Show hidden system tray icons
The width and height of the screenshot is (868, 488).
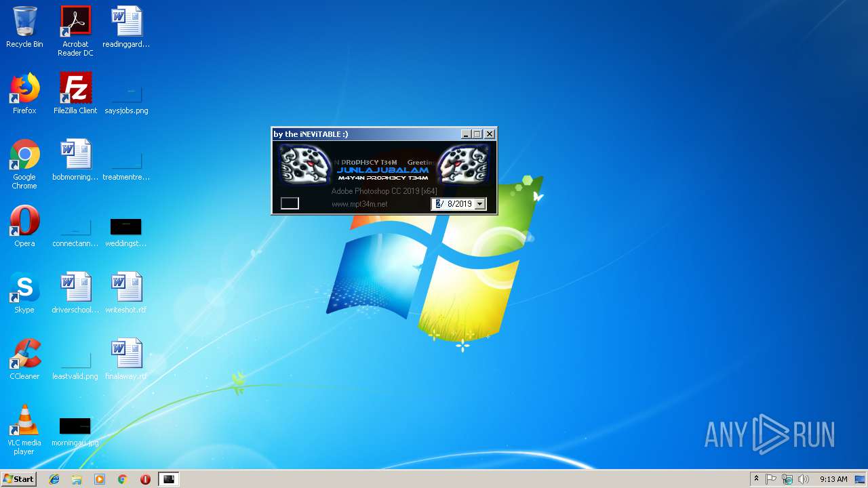pos(756,479)
